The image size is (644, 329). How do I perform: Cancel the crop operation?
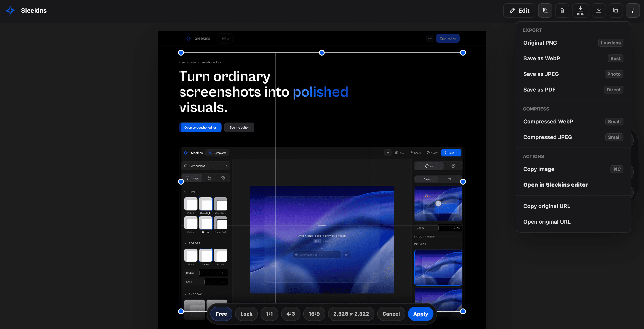click(391, 314)
